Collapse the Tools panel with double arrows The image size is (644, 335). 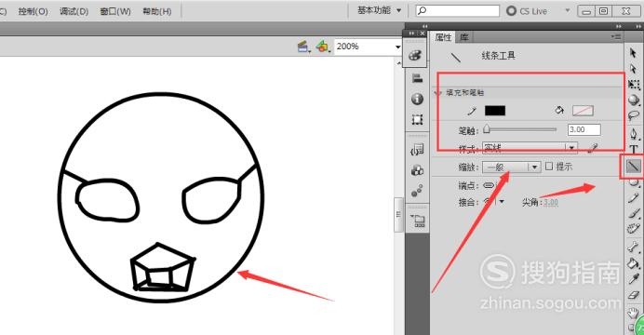(638, 26)
